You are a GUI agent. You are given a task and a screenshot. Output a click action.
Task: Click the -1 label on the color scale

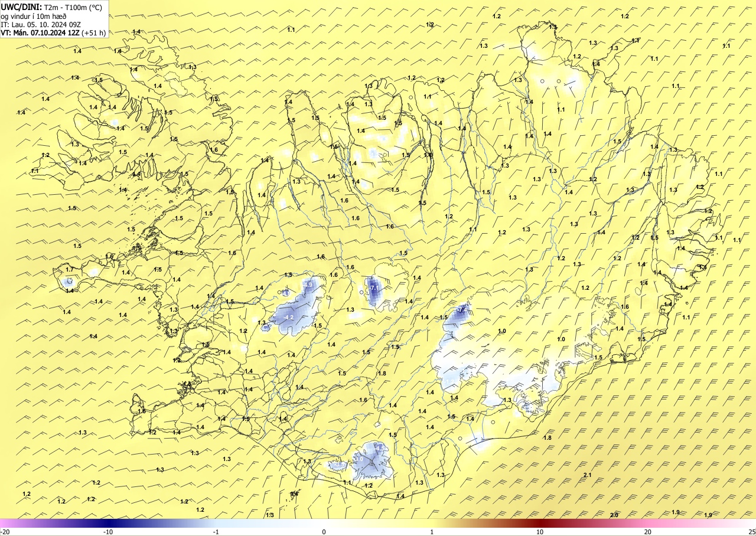point(216,532)
